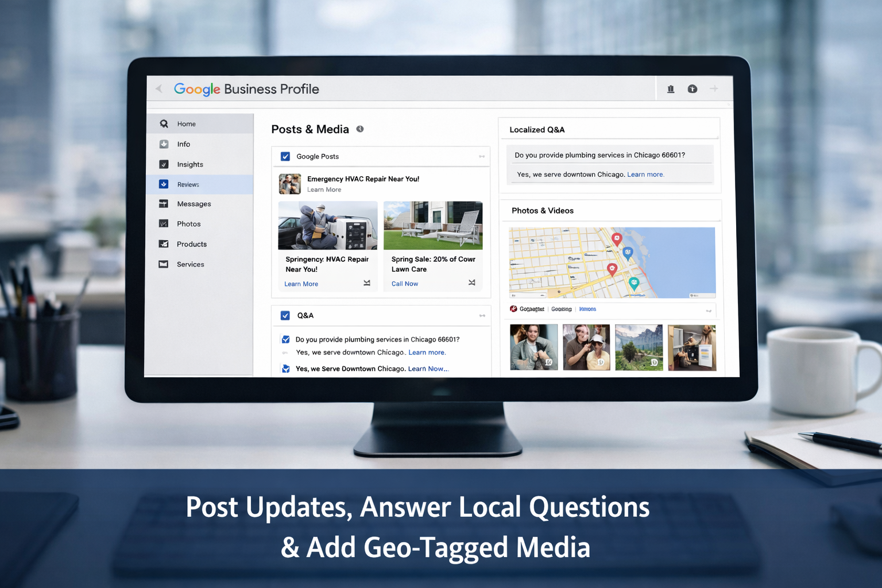Select the Gooiding map filter tab
This screenshot has width=882, height=588.
tap(561, 309)
